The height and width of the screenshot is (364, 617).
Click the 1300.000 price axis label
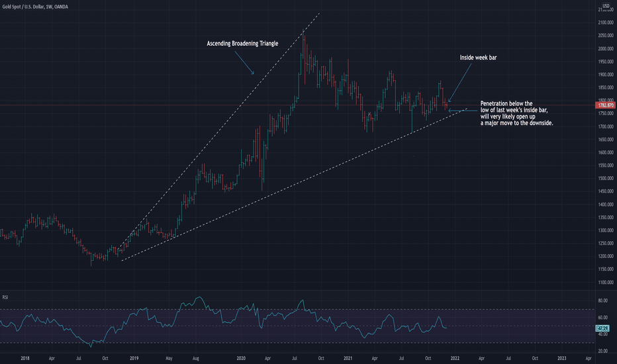pos(606,230)
